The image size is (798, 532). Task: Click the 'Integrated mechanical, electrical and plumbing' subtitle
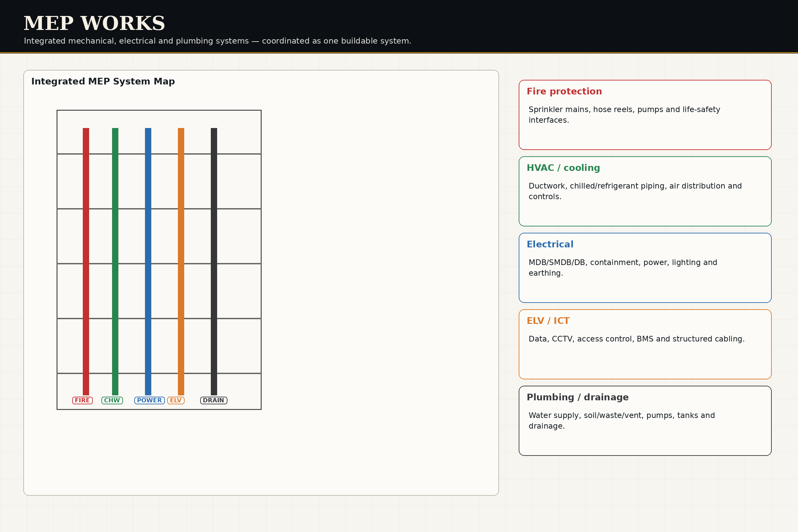click(x=217, y=41)
